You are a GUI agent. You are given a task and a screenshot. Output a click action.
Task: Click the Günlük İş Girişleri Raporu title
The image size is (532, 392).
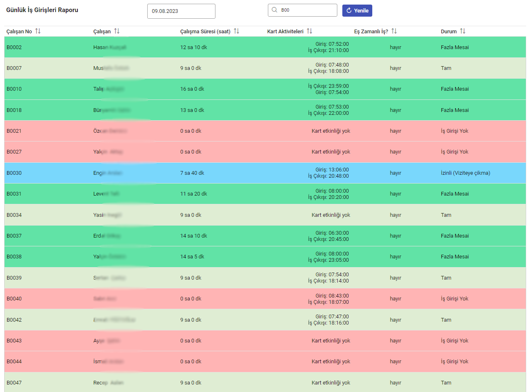[x=42, y=10]
